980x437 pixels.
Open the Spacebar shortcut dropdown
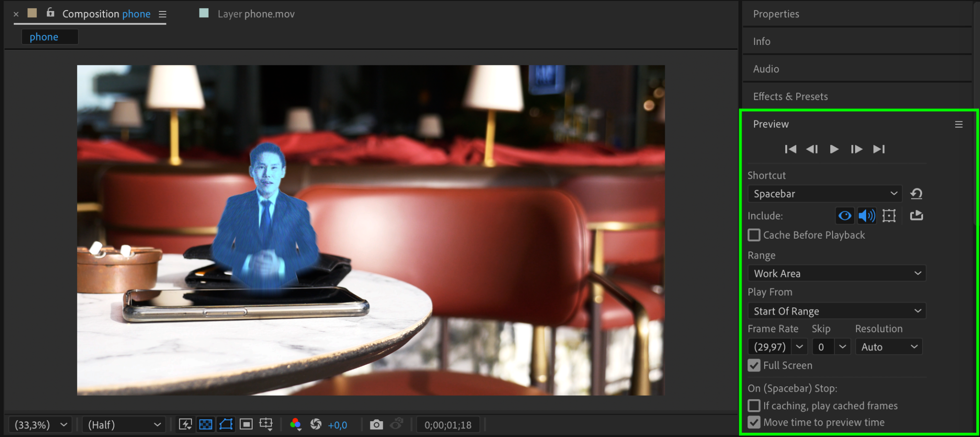coord(825,194)
